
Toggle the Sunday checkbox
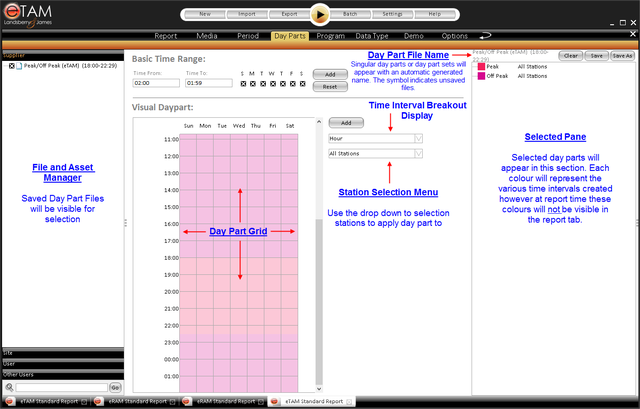click(243, 84)
